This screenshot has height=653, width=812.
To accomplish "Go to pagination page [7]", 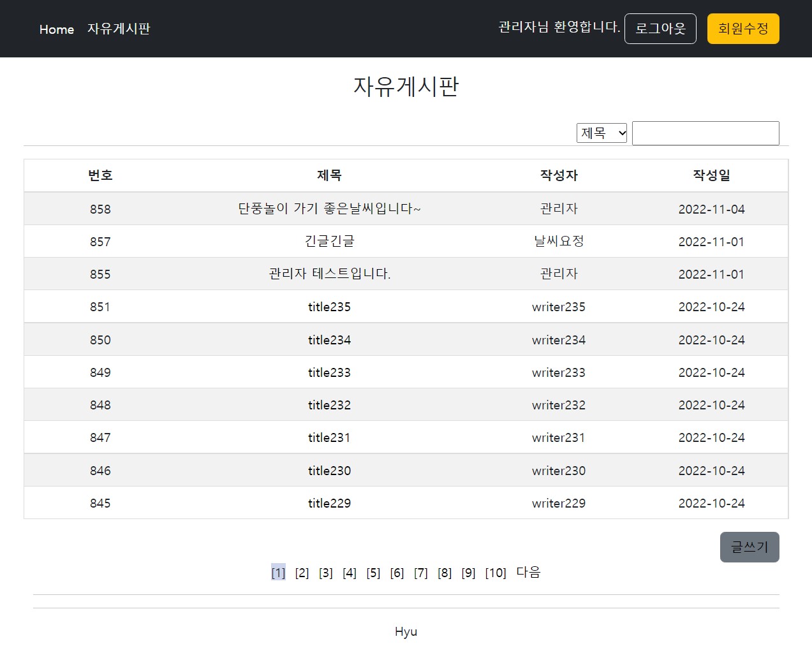I will tap(420, 573).
